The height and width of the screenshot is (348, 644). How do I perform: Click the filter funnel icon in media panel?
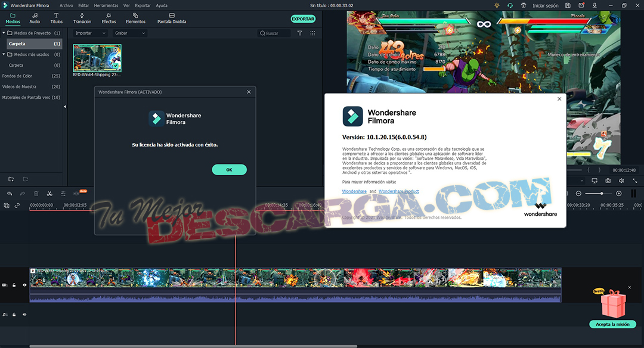pyautogui.click(x=299, y=33)
